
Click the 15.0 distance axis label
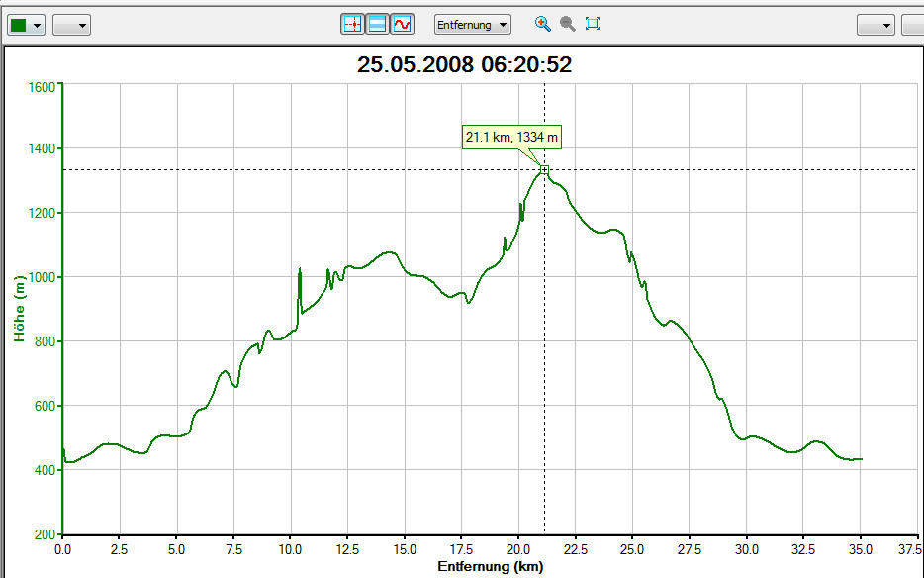point(405,549)
